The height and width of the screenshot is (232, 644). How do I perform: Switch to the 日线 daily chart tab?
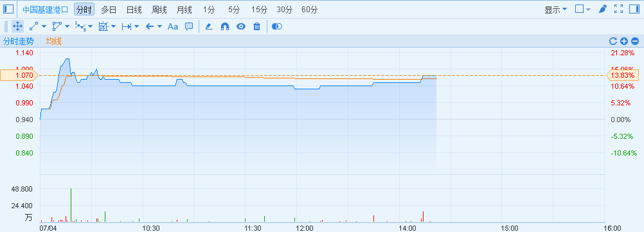134,10
